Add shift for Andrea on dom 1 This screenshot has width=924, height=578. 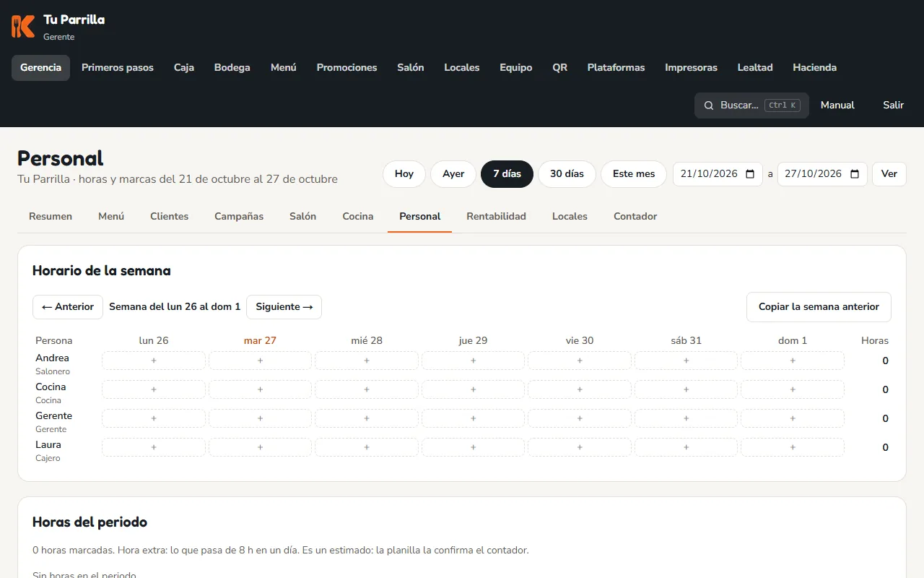pyautogui.click(x=793, y=361)
